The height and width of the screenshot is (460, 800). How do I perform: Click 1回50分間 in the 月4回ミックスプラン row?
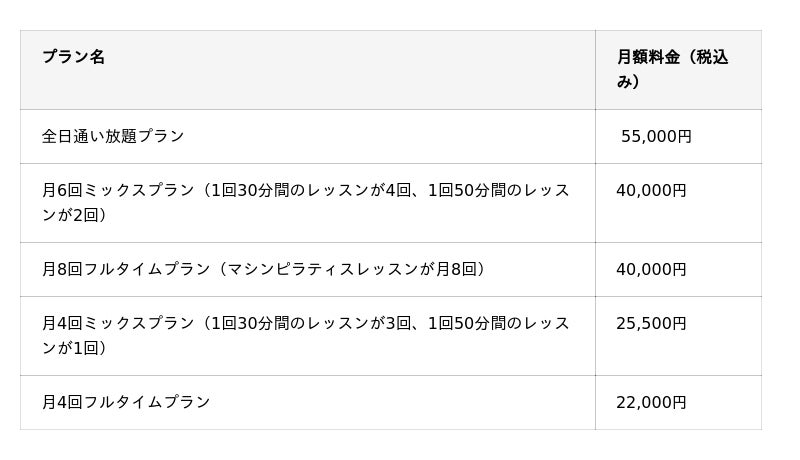point(470,323)
